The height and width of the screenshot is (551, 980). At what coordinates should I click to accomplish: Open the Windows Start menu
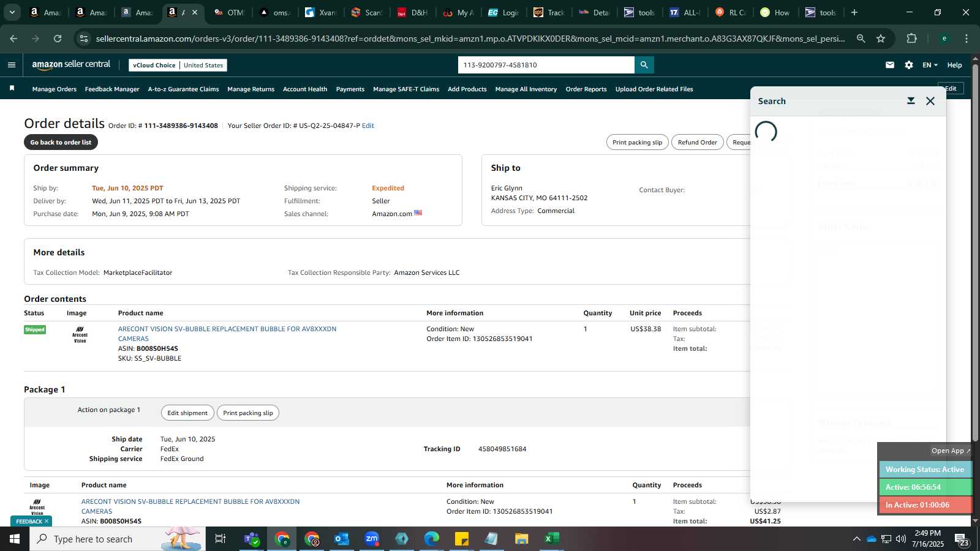(15, 539)
